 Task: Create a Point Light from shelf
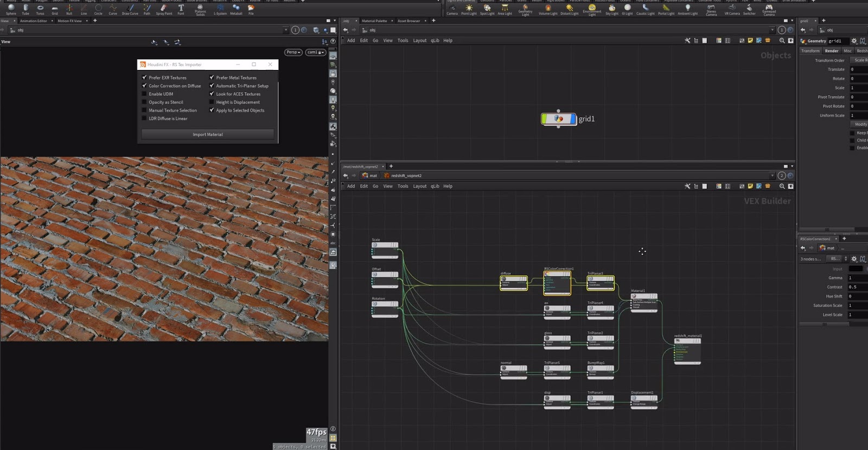click(469, 9)
